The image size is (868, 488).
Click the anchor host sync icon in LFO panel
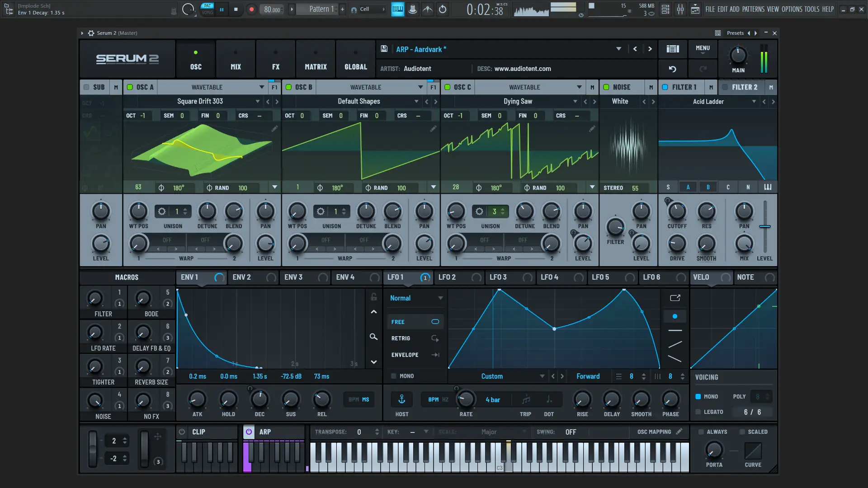pos(401,399)
